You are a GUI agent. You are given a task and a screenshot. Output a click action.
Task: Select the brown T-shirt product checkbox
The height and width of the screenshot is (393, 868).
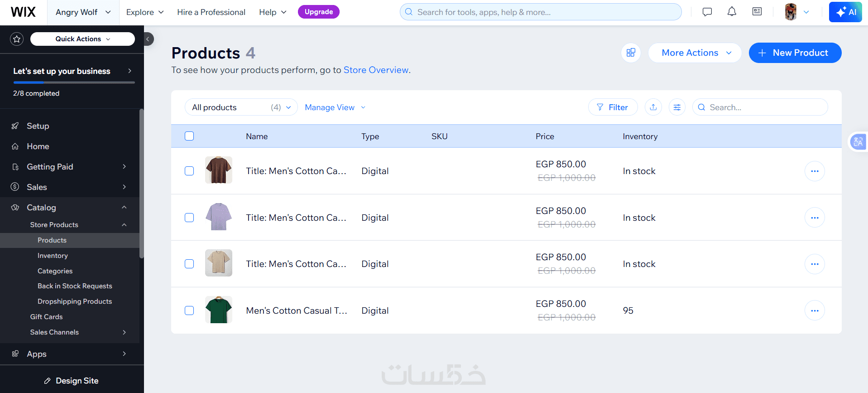click(189, 171)
